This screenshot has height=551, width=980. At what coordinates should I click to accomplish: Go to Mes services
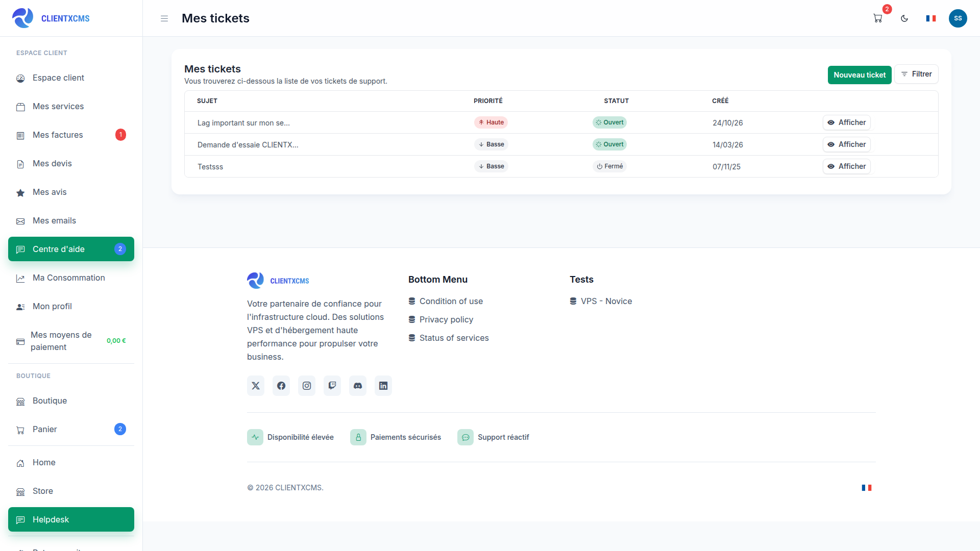pyautogui.click(x=71, y=107)
